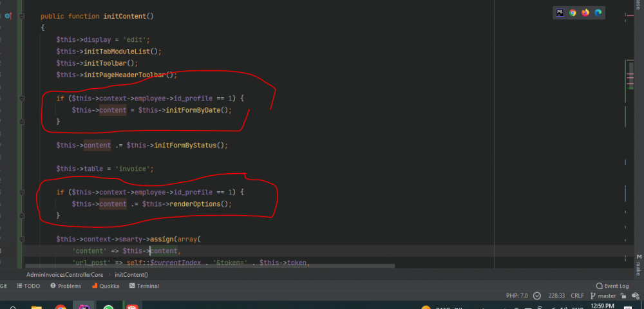Click the 'edit' string literal

point(135,40)
